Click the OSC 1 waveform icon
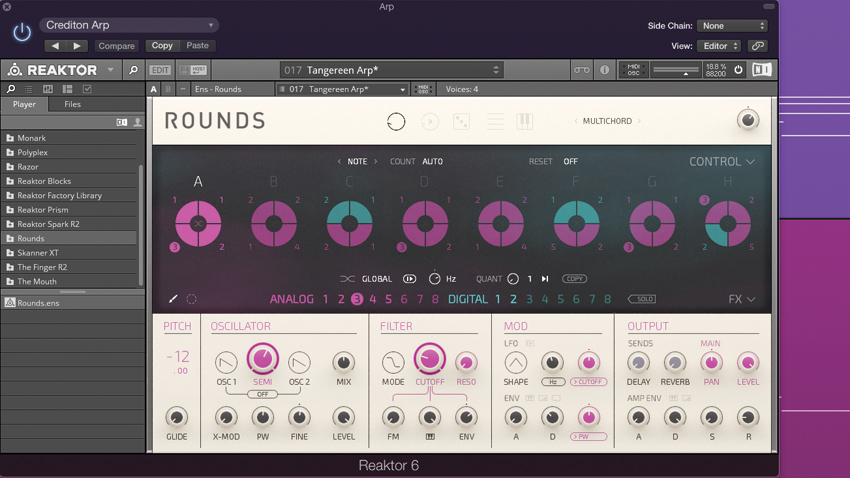This screenshot has height=478, width=850. pos(226,363)
